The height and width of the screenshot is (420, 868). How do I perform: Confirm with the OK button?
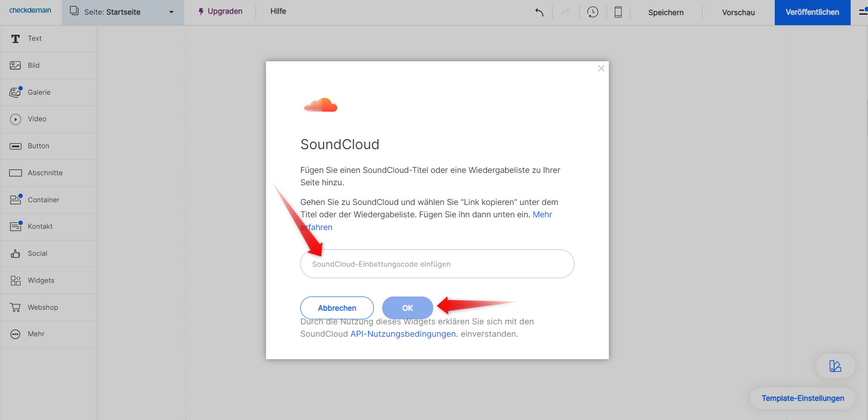tap(407, 308)
